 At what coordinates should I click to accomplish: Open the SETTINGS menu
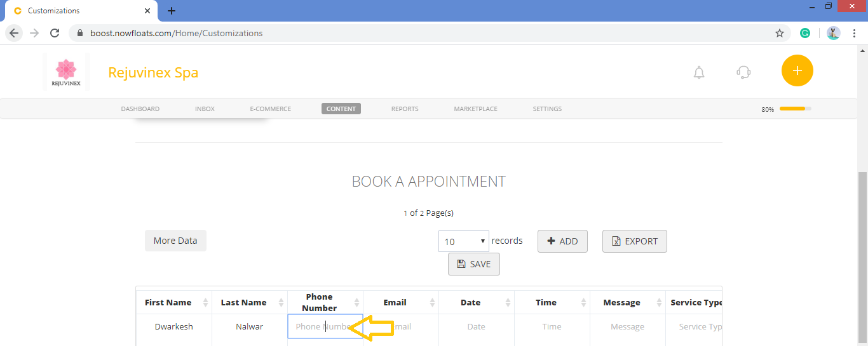547,109
